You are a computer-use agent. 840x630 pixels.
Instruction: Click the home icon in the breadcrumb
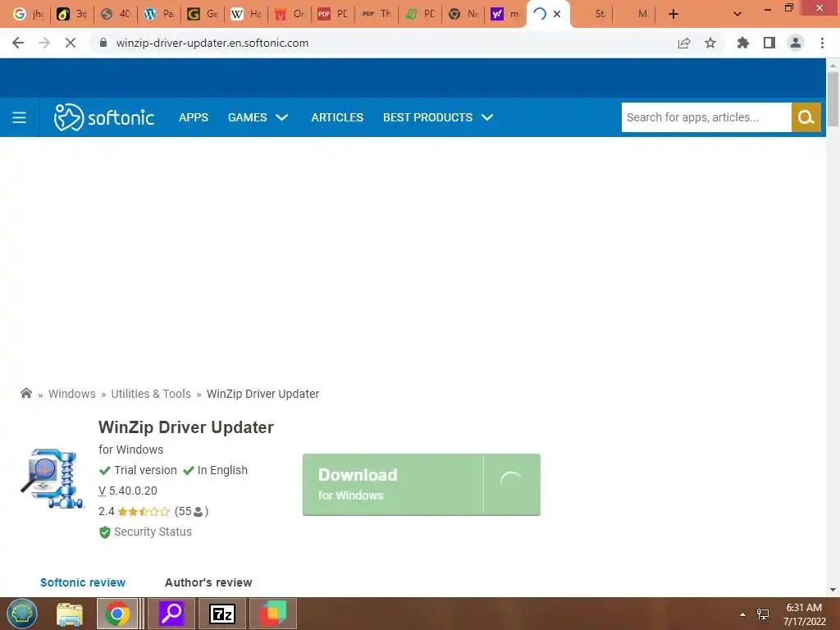25,394
